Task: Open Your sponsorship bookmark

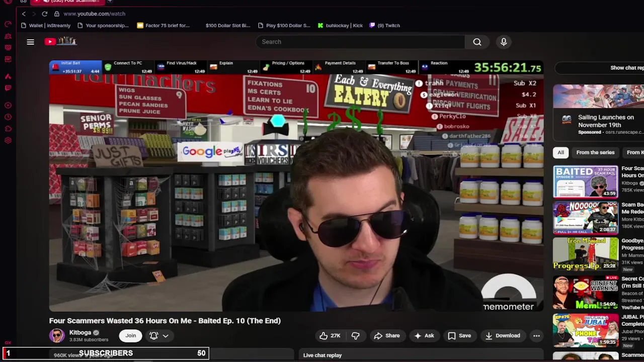Action: 103,25
